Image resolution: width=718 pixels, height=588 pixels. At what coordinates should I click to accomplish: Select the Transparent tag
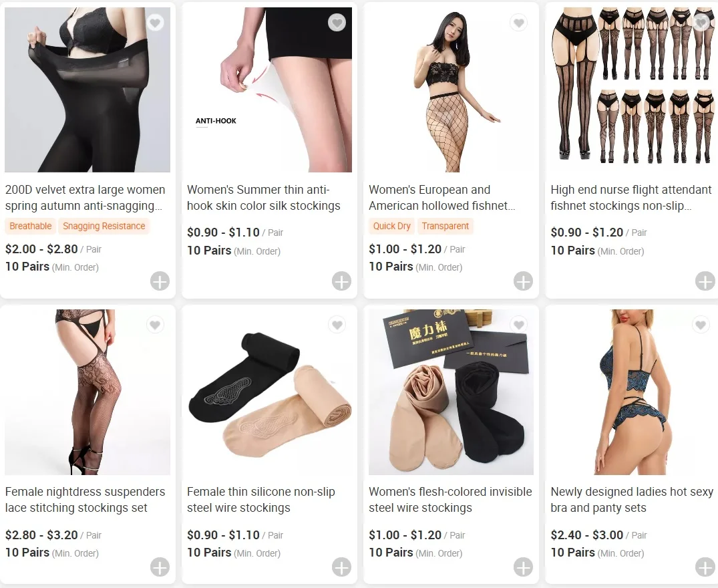pyautogui.click(x=445, y=227)
